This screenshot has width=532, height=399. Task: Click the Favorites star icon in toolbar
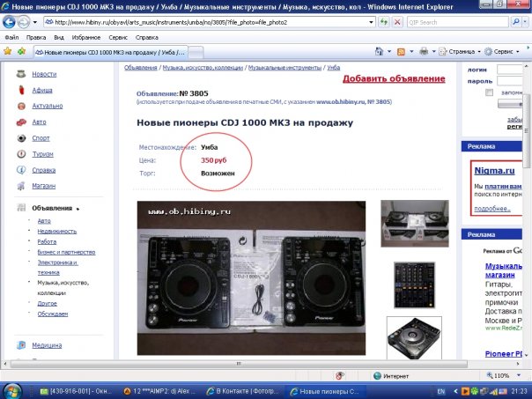pyautogui.click(x=8, y=52)
